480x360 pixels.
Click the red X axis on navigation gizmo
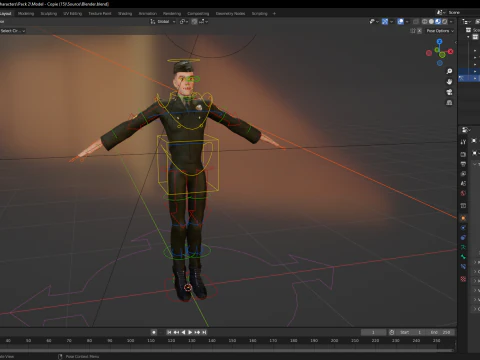tap(451, 51)
